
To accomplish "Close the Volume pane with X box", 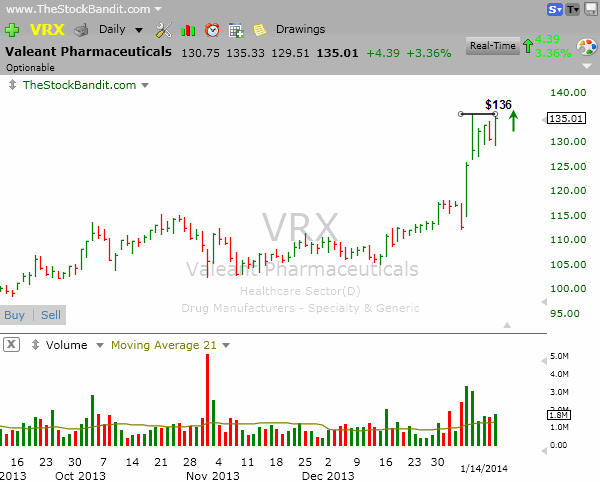I will point(11,345).
